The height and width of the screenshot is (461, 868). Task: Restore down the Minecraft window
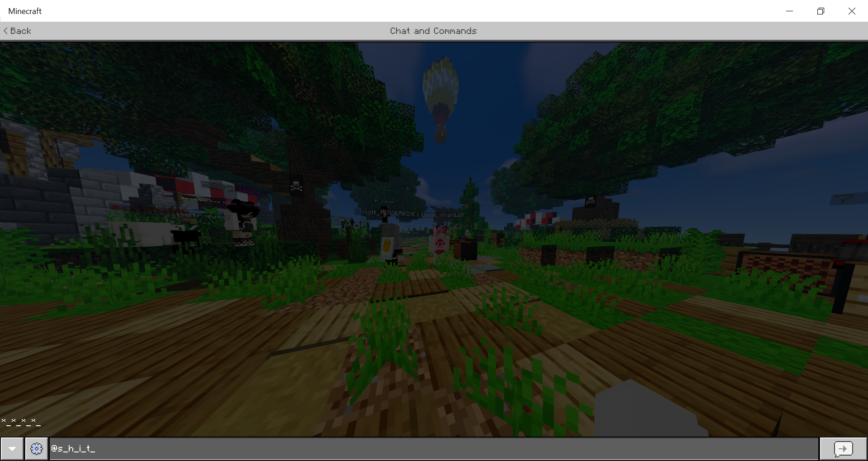821,11
